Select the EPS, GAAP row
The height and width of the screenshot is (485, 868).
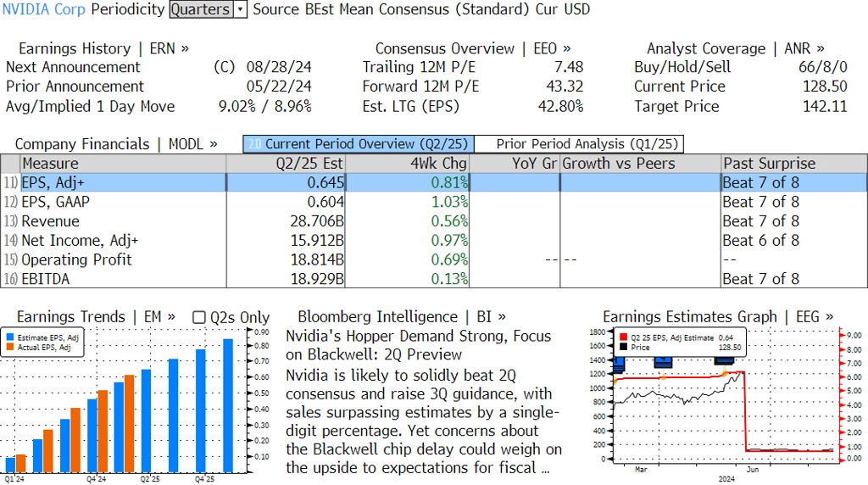click(x=434, y=202)
